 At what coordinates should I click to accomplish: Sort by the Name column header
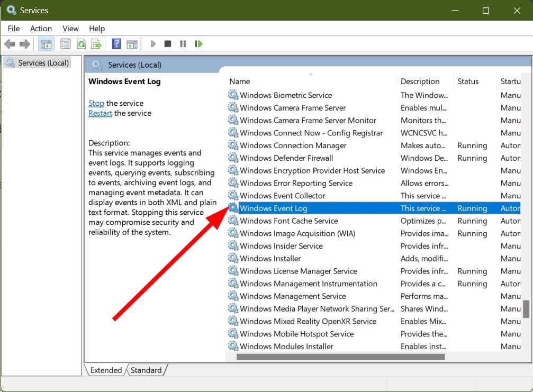point(311,81)
